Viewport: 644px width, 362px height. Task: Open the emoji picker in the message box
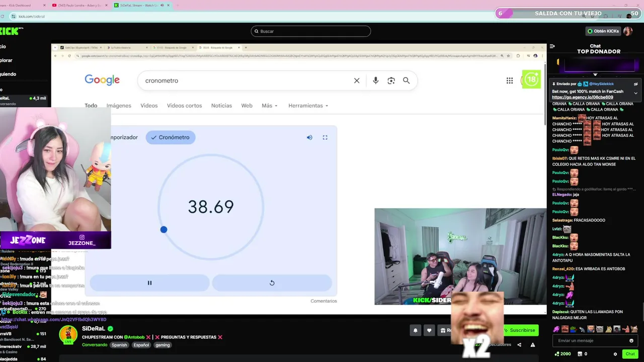(x=631, y=340)
